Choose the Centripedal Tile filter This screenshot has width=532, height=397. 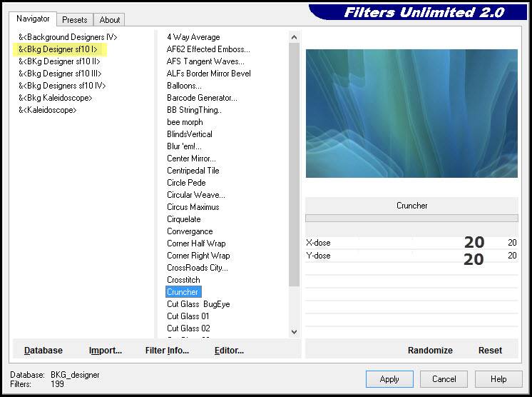[x=193, y=171]
